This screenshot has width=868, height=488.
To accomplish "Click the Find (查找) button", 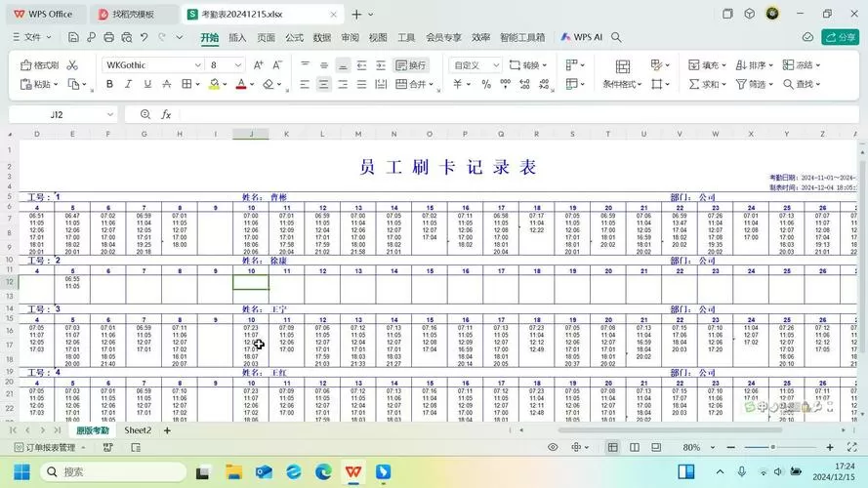I will pos(801,84).
